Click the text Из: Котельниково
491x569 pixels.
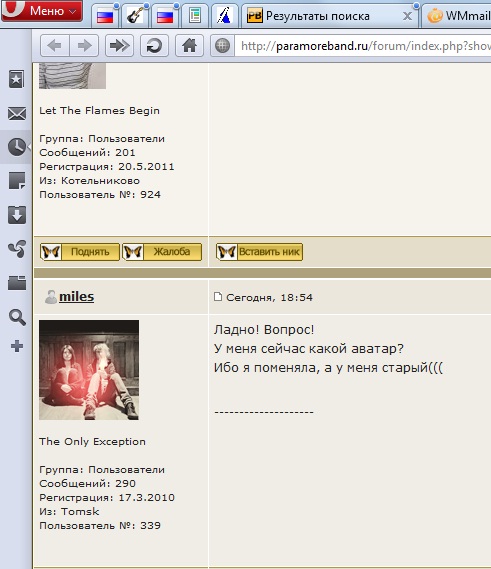point(90,181)
